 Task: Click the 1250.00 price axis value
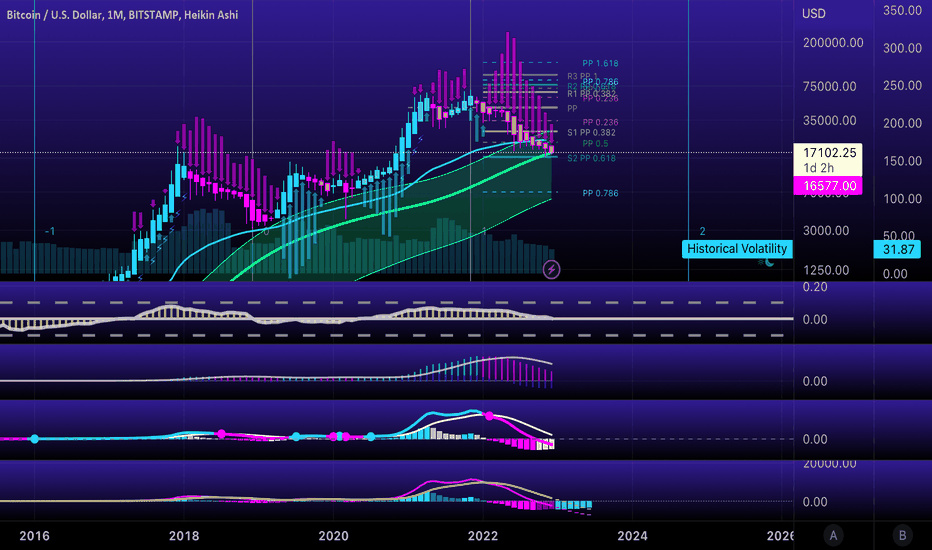[x=826, y=271]
